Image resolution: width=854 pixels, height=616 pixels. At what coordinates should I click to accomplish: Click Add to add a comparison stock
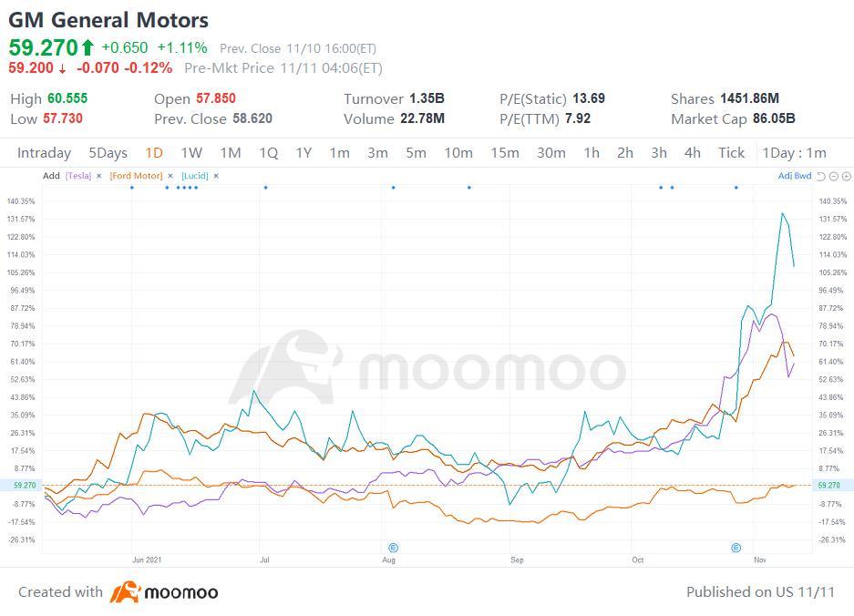51,176
